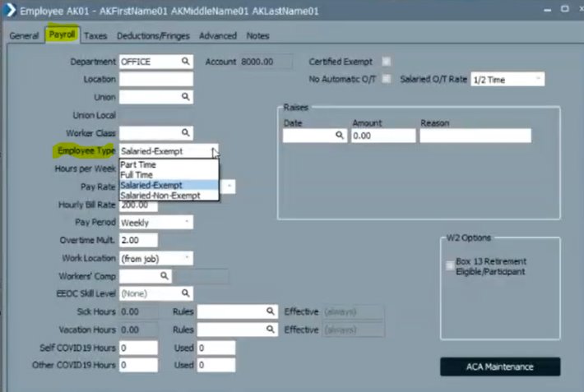Check Box 13 Retirement Eligible/Participant
The height and width of the screenshot is (392, 584).
448,261
